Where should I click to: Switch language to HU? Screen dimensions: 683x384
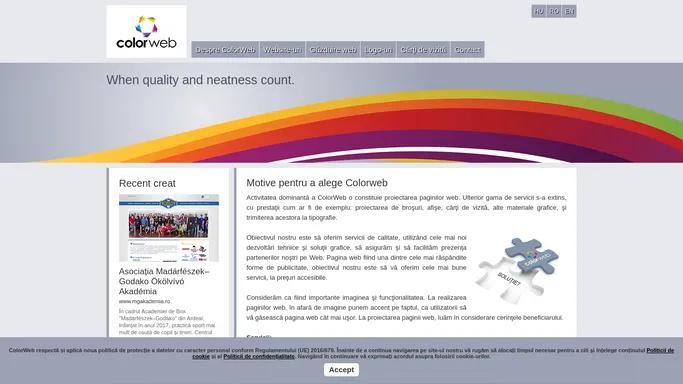[x=538, y=11]
